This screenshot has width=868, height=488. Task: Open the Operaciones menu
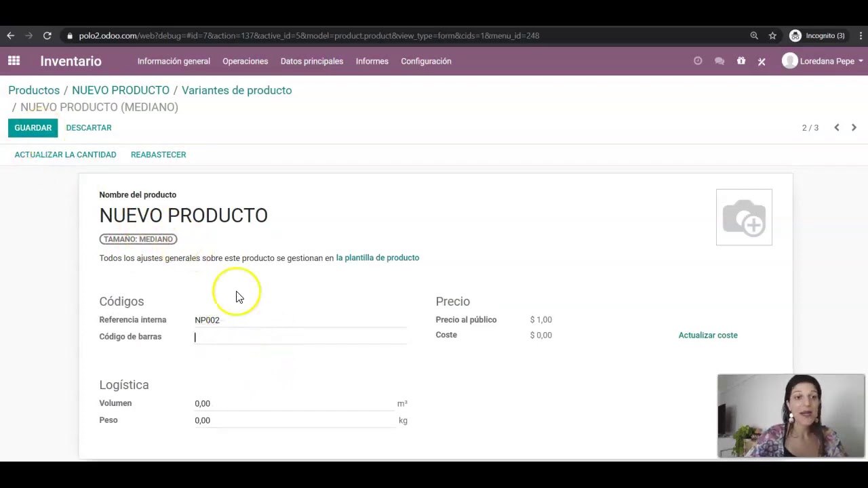point(245,61)
